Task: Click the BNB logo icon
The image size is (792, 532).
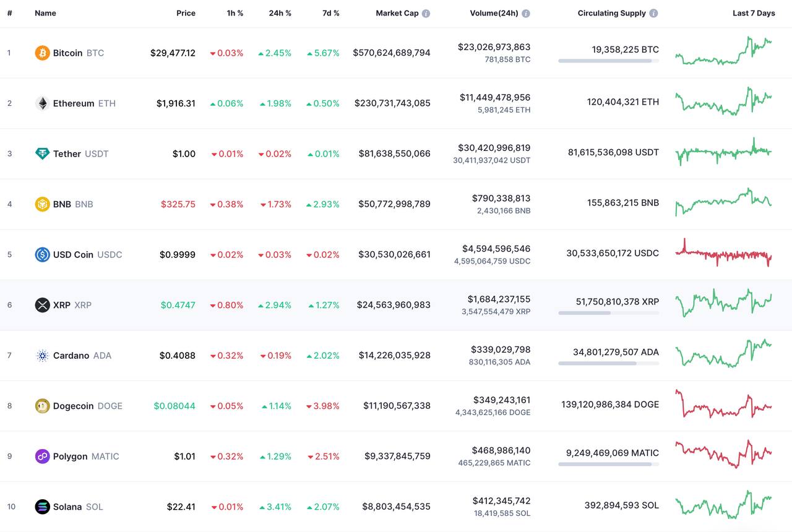Action: (x=42, y=204)
